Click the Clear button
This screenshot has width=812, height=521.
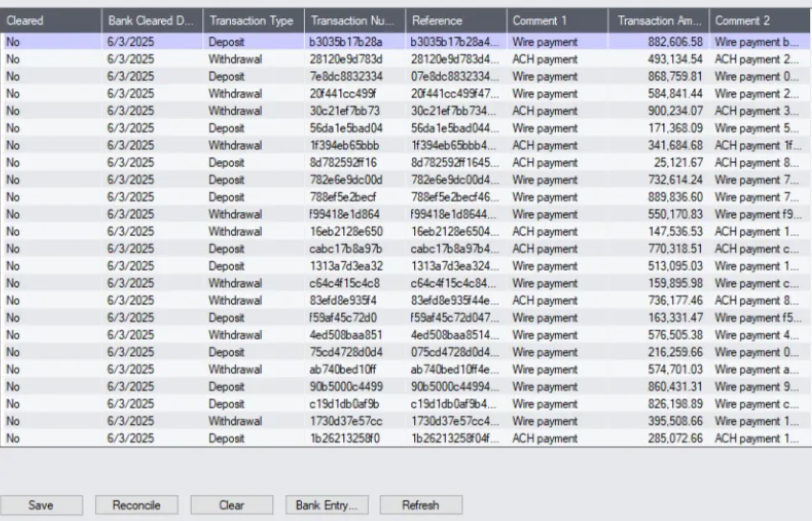(231, 505)
